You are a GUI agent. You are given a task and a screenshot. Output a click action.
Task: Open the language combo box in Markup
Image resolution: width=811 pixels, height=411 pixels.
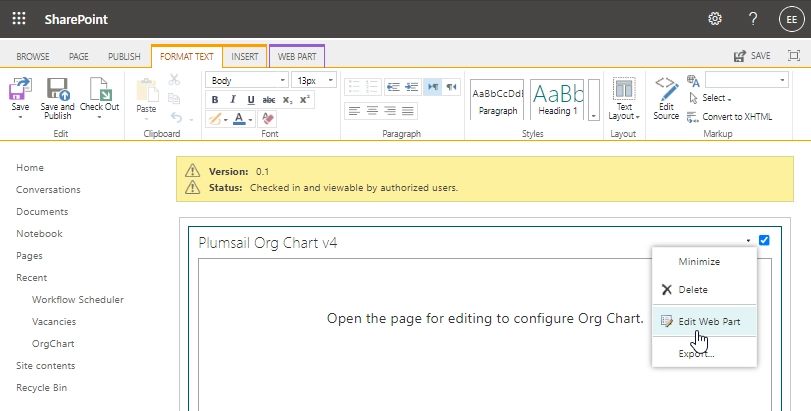click(x=747, y=80)
